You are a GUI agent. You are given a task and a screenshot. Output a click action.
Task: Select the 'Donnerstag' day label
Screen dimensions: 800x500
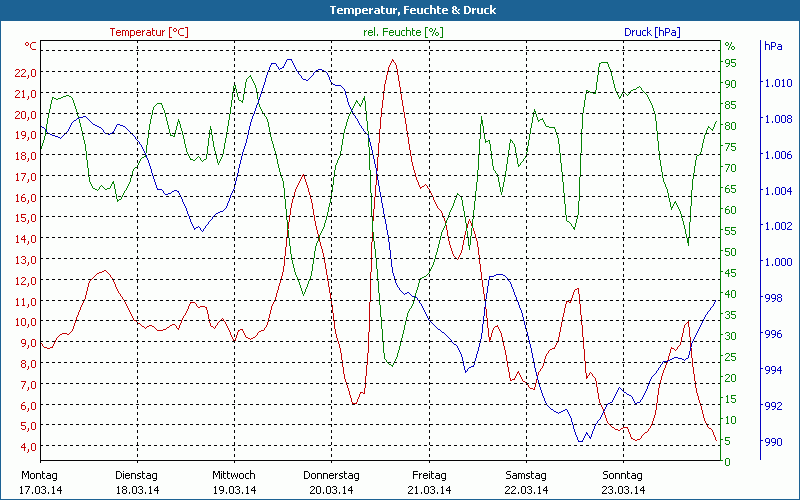331,475
